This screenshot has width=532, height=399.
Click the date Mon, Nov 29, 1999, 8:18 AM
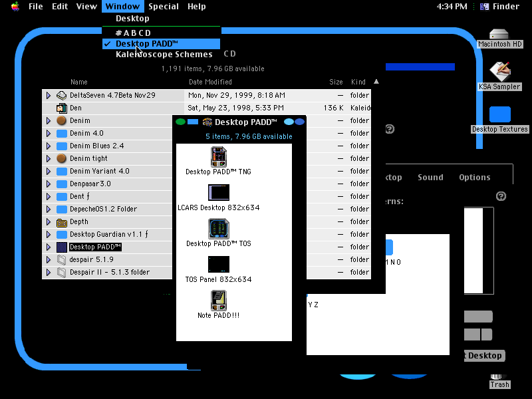[237, 95]
